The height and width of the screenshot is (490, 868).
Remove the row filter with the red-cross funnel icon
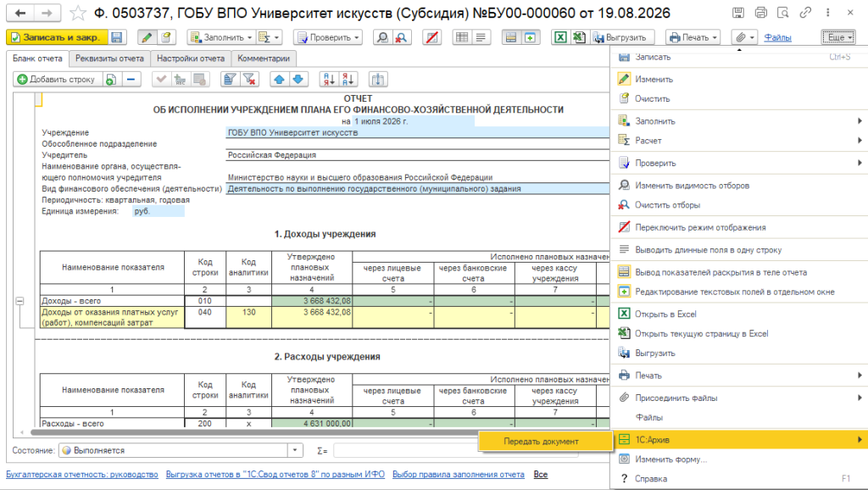click(250, 80)
